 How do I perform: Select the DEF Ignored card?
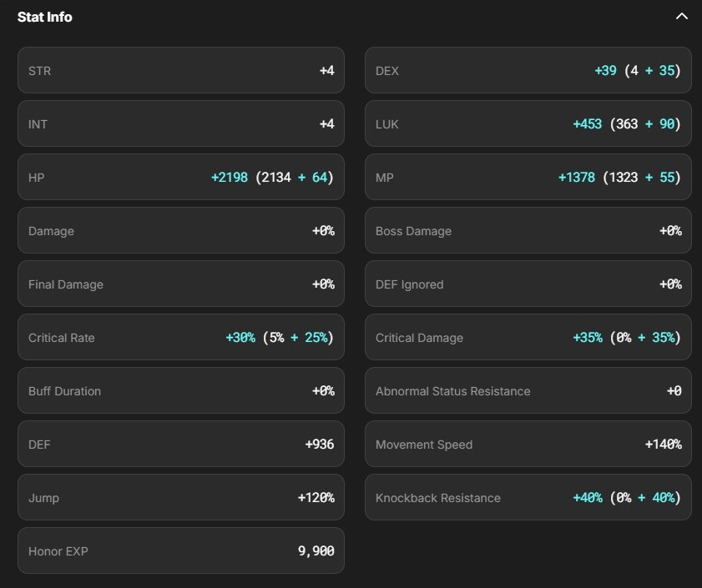pyautogui.click(x=528, y=284)
